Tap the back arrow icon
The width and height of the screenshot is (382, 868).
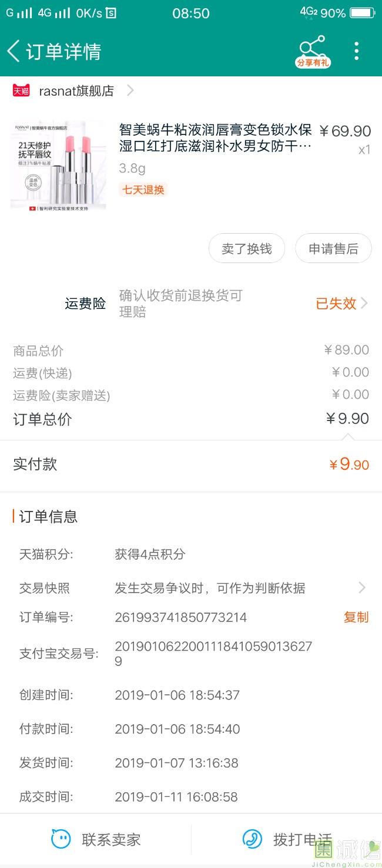[13, 51]
